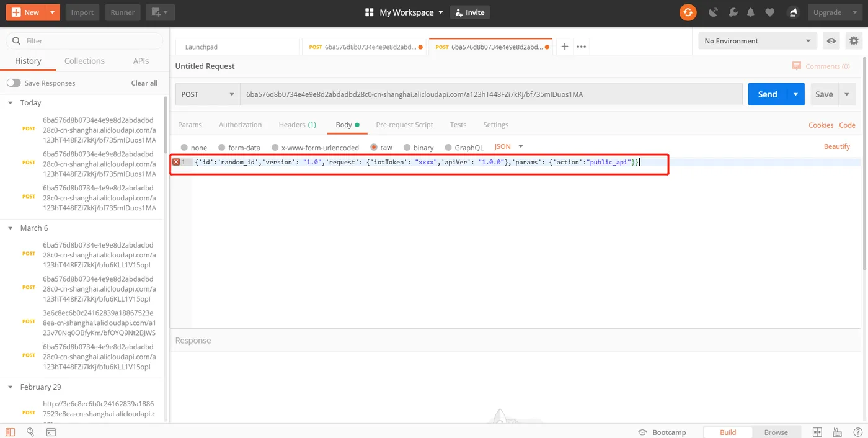Toggle the sidebar from the status bar
The height and width of the screenshot is (438, 868).
(10, 432)
